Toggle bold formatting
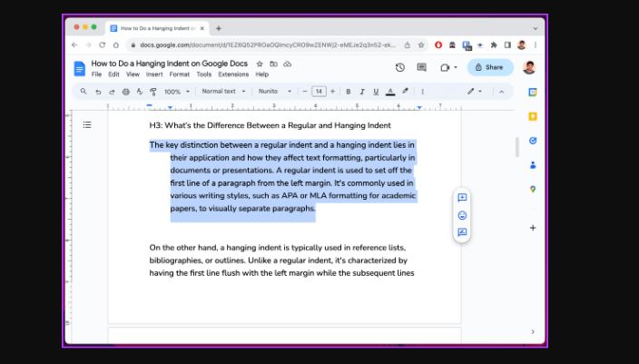Image resolution: width=639 pixels, height=364 pixels. click(348, 92)
